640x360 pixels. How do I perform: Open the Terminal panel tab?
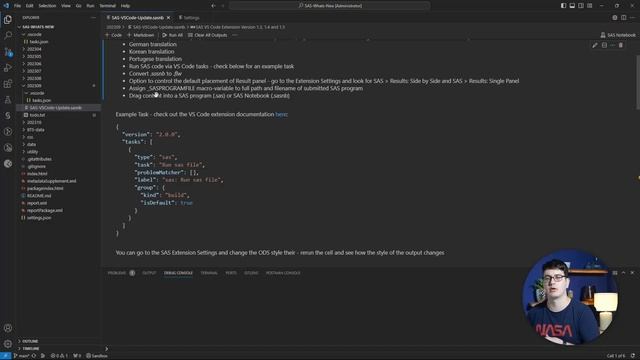point(209,273)
